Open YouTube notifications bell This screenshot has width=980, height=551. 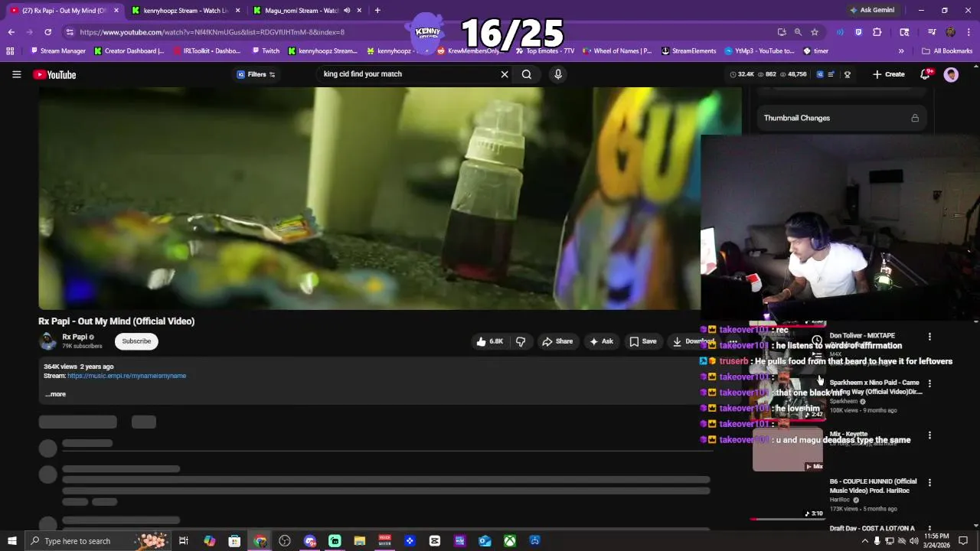pyautogui.click(x=925, y=74)
